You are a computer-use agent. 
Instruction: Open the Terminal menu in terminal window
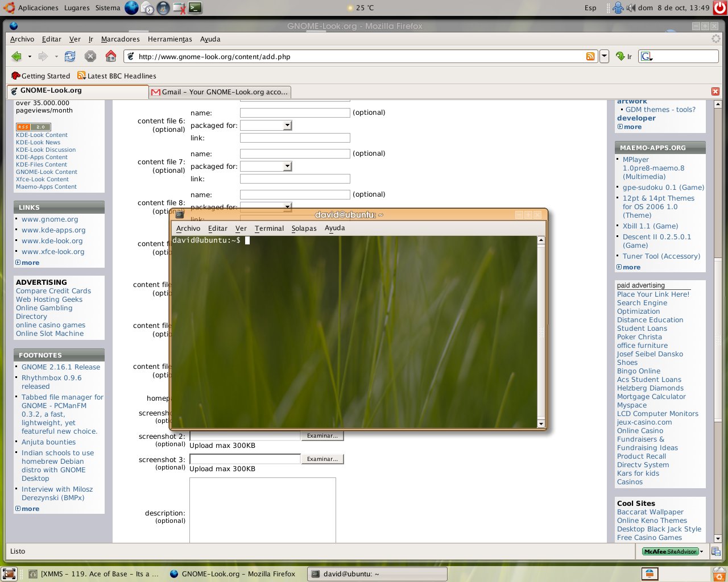click(x=269, y=228)
